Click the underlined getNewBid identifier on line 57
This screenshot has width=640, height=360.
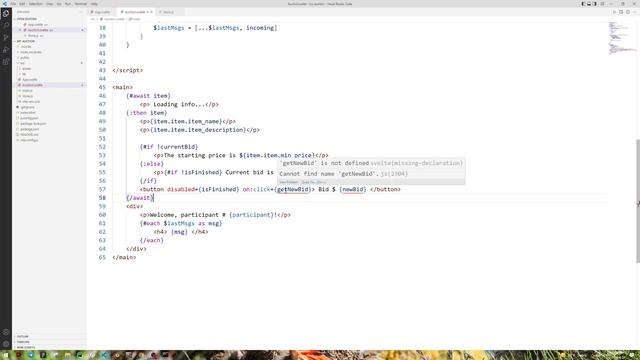pos(293,189)
